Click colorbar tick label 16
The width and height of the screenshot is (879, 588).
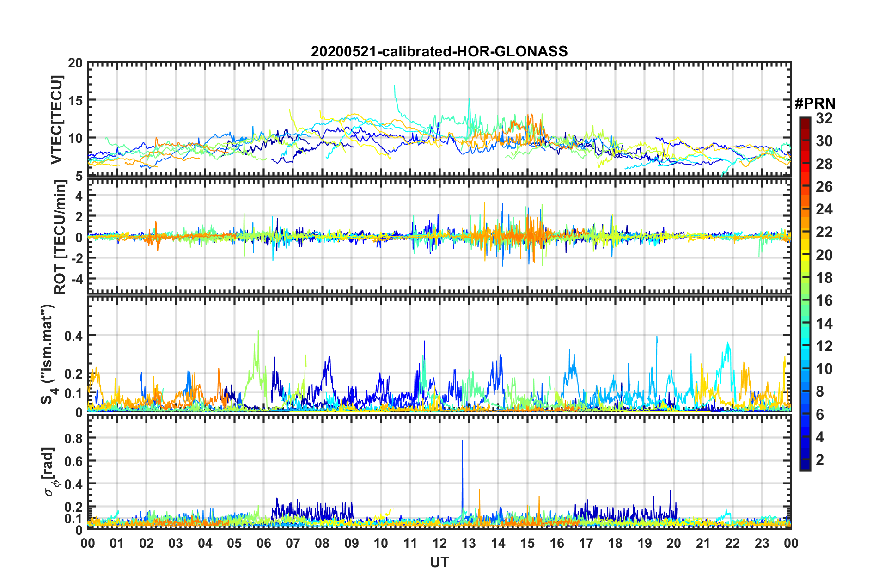click(824, 300)
